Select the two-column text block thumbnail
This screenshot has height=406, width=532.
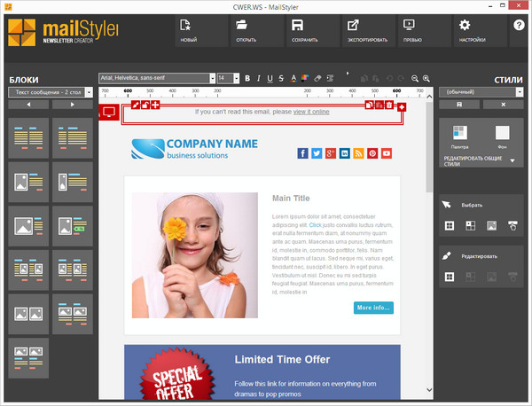[x=28, y=138]
